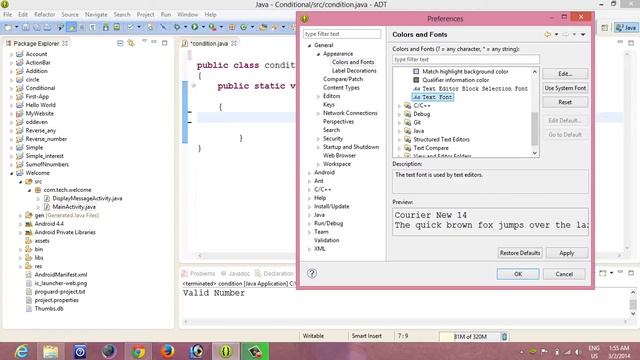Expand the Git category in fonts list
Screen dimensions: 640x360
pos(399,123)
